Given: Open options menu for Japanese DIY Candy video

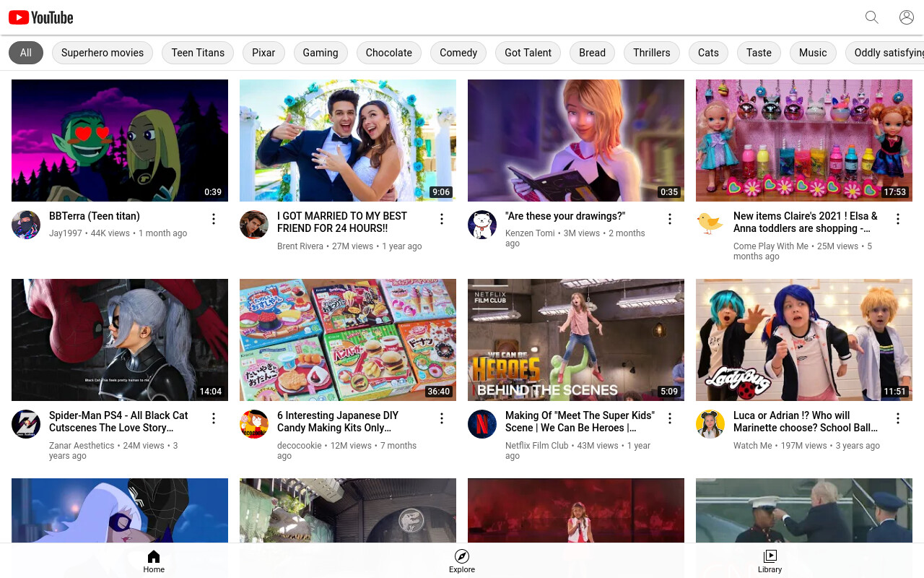Looking at the screenshot, I should click(442, 418).
